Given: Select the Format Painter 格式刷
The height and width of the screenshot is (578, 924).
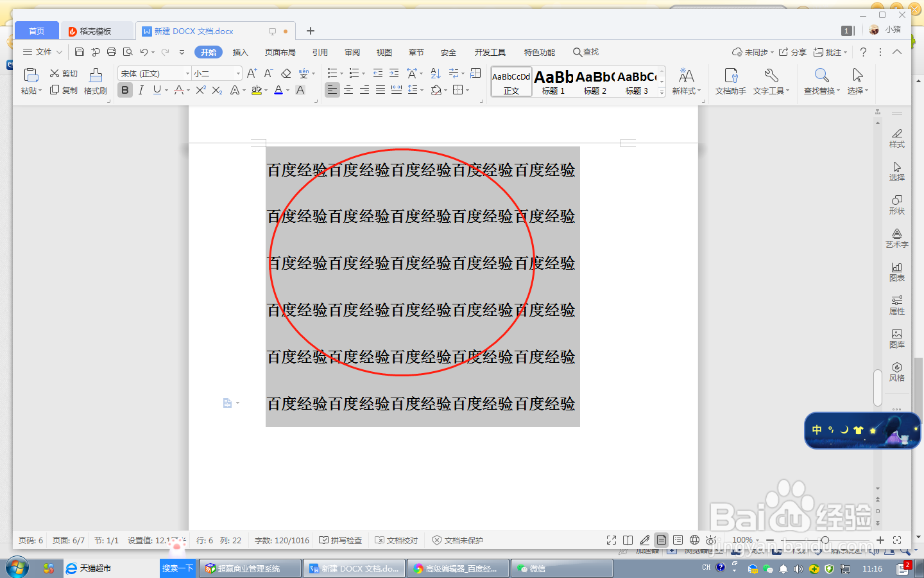Looking at the screenshot, I should pyautogui.click(x=96, y=82).
